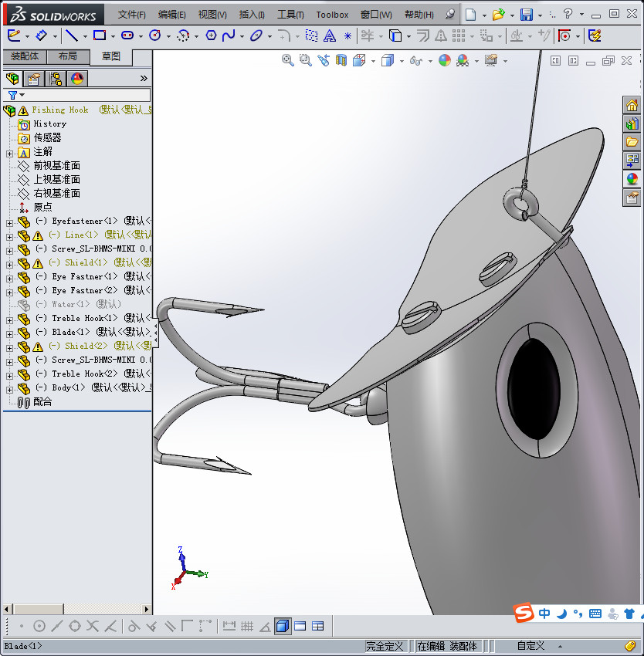Viewport: 644px width, 656px height.
Task: Expand the Treble Hook<1> tree node
Action: 9,319
